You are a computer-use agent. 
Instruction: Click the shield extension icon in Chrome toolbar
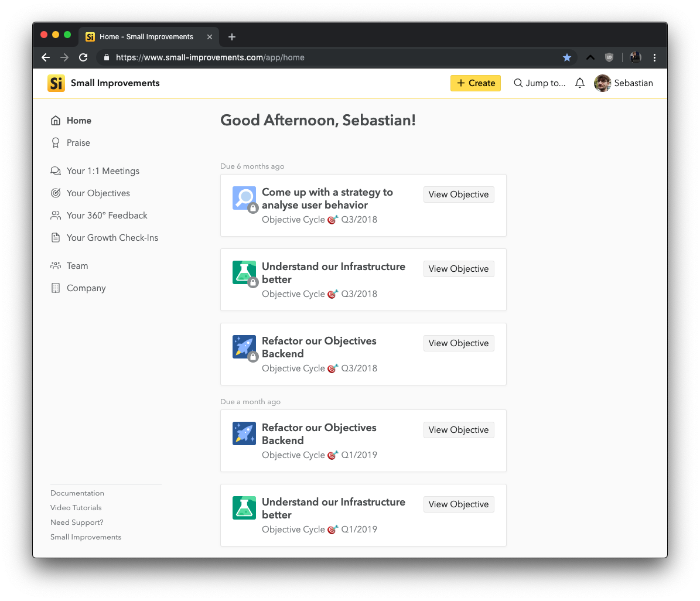click(x=609, y=57)
